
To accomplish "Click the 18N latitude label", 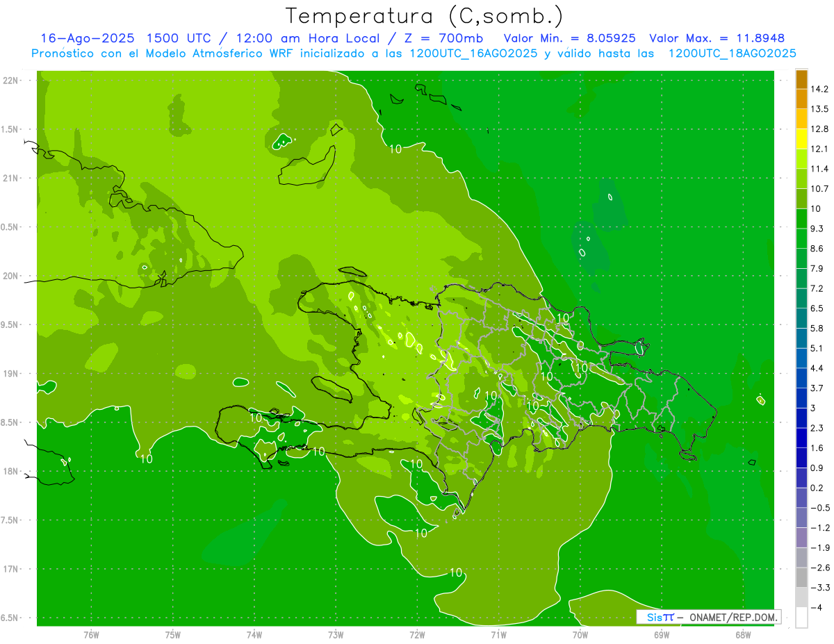I will (x=12, y=472).
